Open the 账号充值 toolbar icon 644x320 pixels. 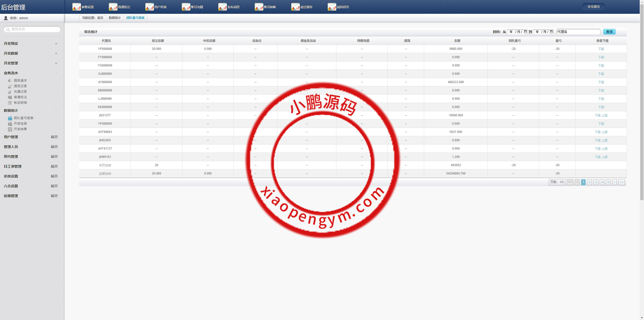186,7
